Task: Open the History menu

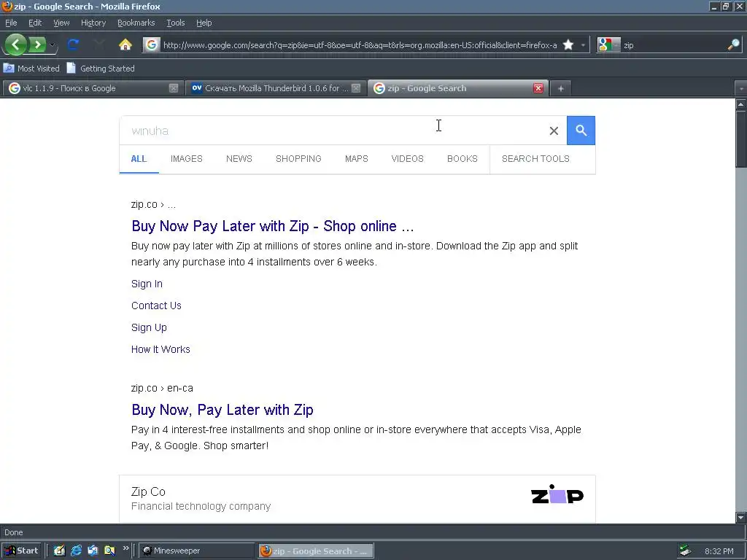Action: point(93,23)
